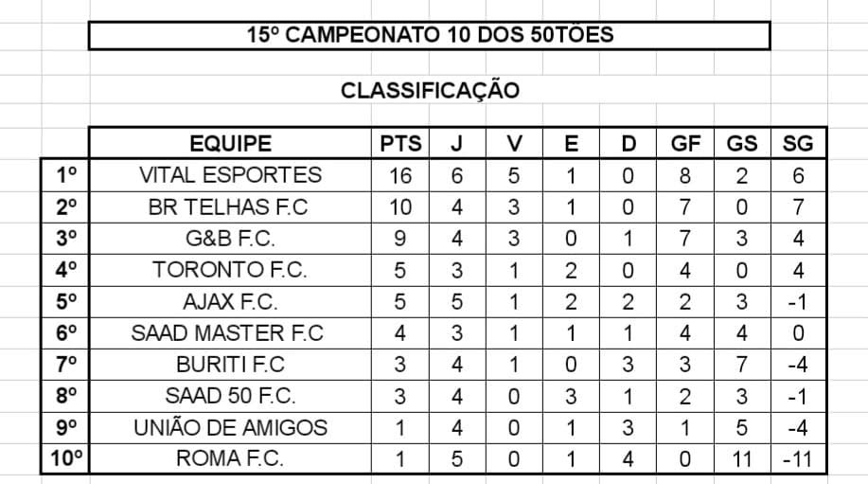Viewport: 868px width, 484px height.
Task: Select the AJAX F.C. team cell
Action: 230,301
